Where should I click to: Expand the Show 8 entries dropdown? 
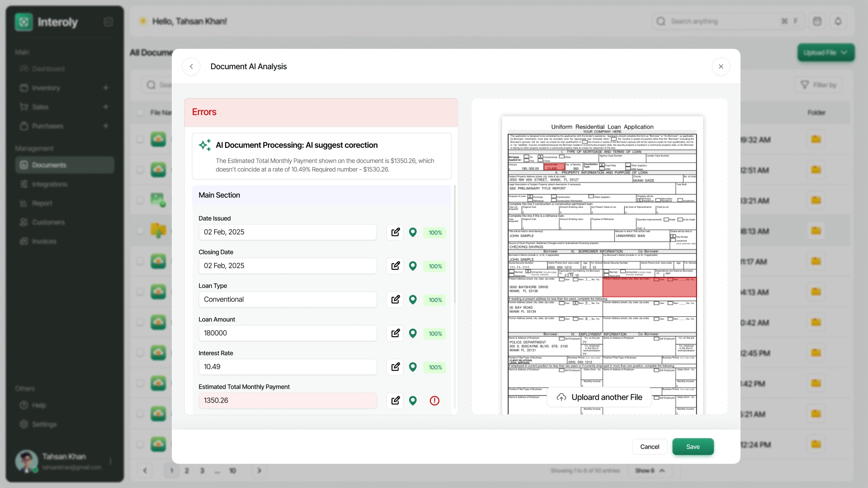[x=650, y=470]
